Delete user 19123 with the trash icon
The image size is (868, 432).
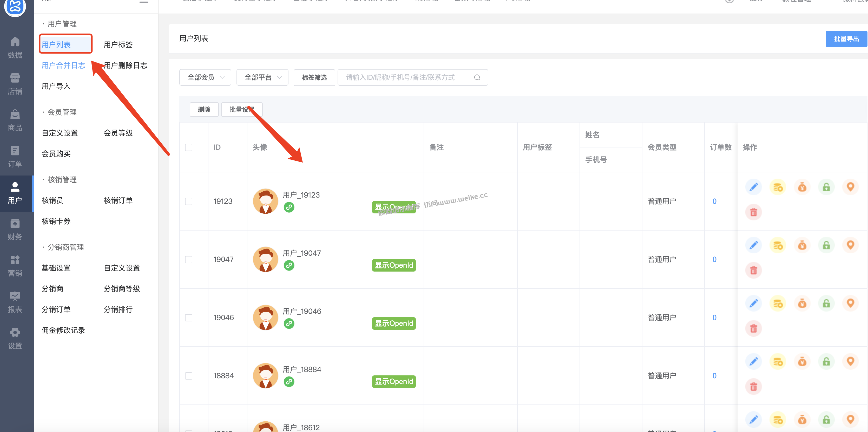pos(754,212)
